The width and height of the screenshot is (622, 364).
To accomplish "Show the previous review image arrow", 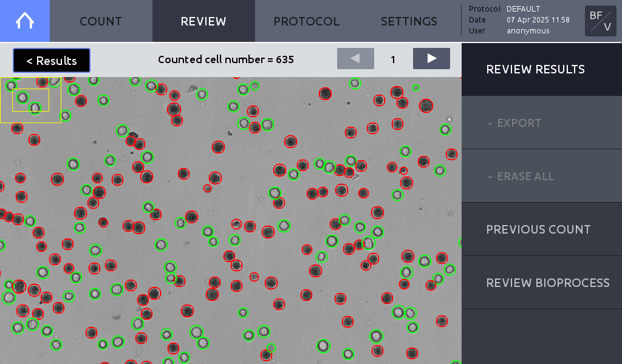I will pyautogui.click(x=355, y=59).
